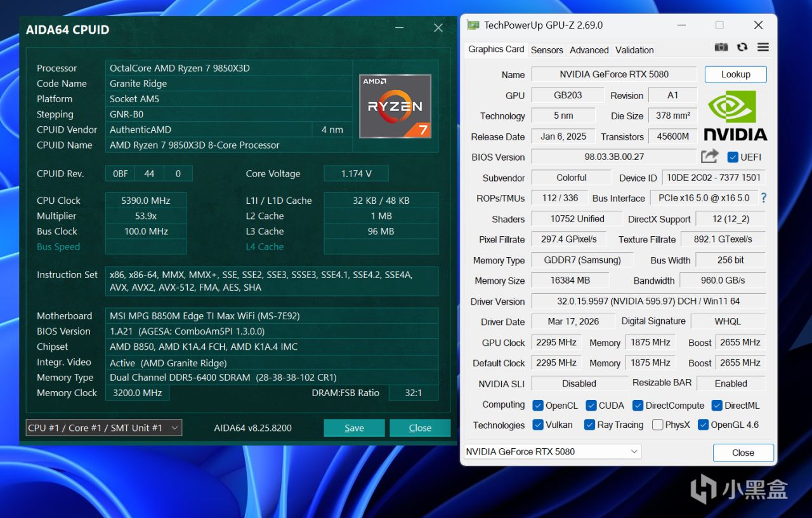Click the Multiplier value 53.9x
Image resolution: width=812 pixels, height=518 pixels.
coord(146,216)
